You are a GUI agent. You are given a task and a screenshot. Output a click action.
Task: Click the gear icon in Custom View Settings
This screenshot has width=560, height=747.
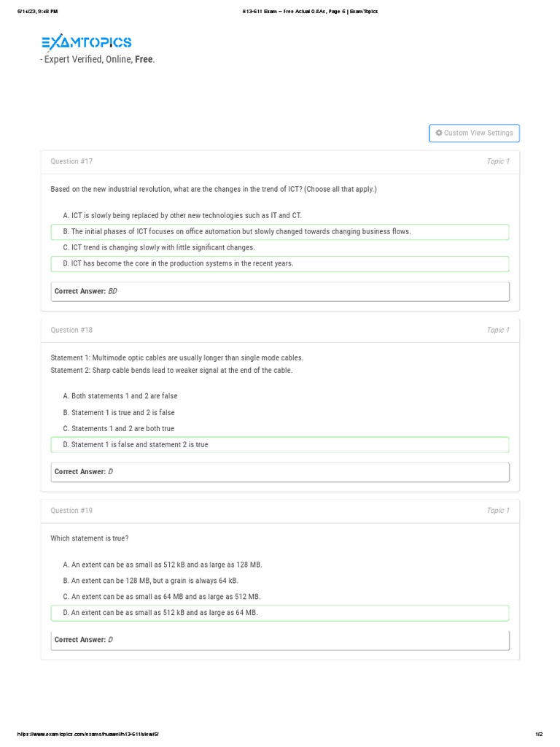click(x=439, y=133)
